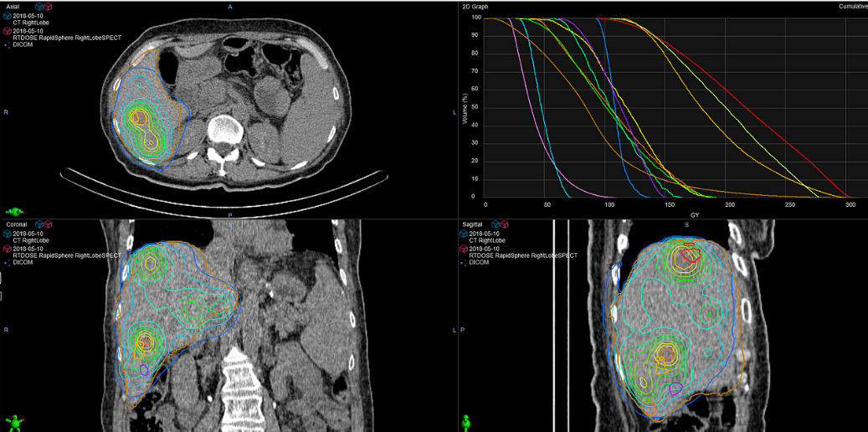Click the Cumulative label at graph top right
This screenshot has height=432, width=868.
coord(853,7)
